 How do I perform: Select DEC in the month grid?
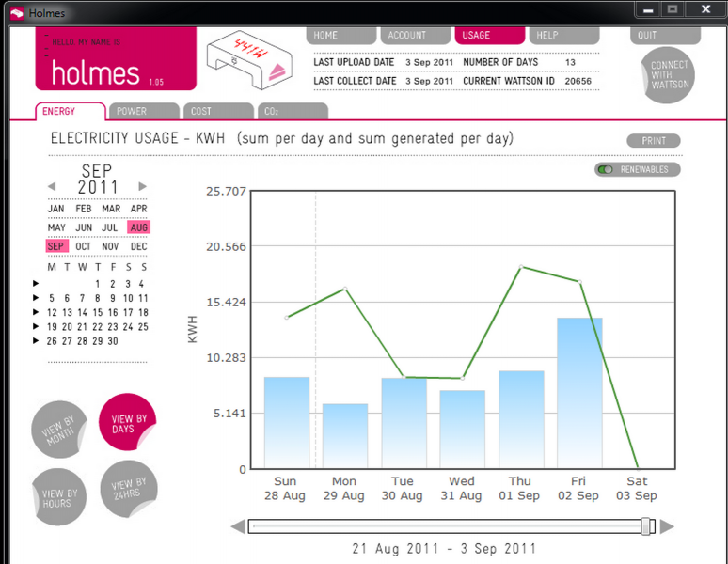coord(139,246)
